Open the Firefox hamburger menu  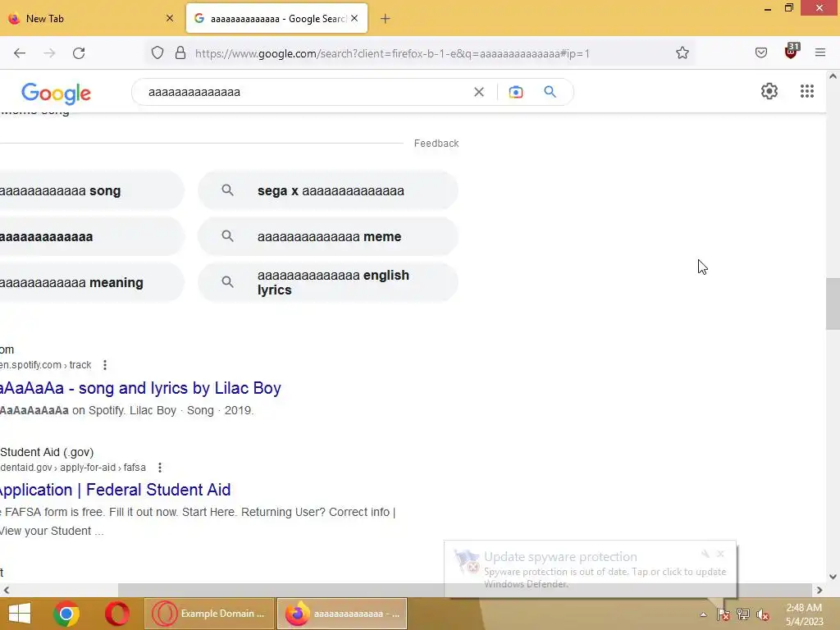820,52
